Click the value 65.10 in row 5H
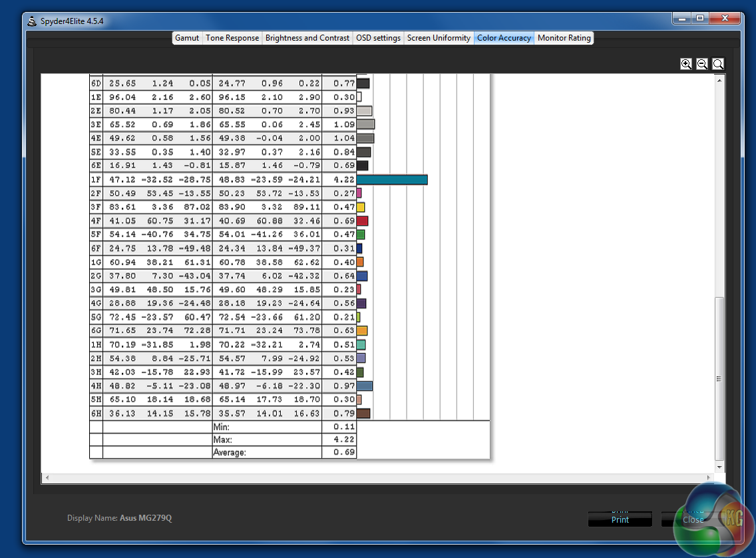This screenshot has height=558, width=756. tap(122, 400)
